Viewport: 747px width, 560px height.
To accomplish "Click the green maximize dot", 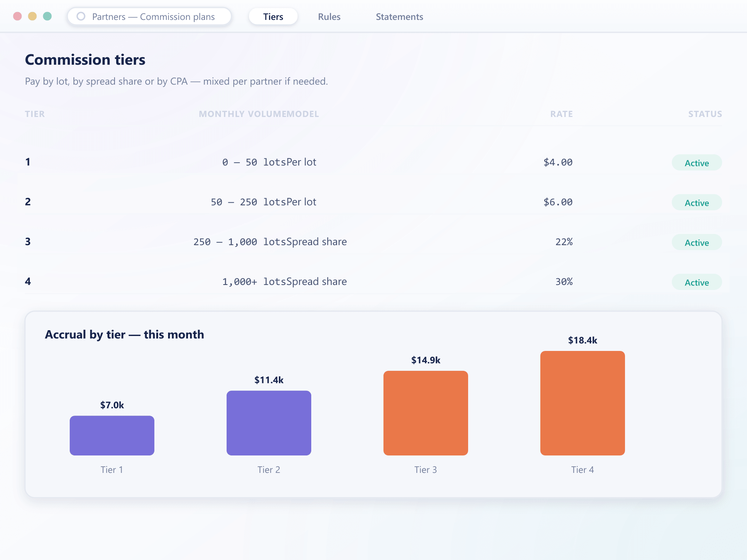I will pos(47,16).
